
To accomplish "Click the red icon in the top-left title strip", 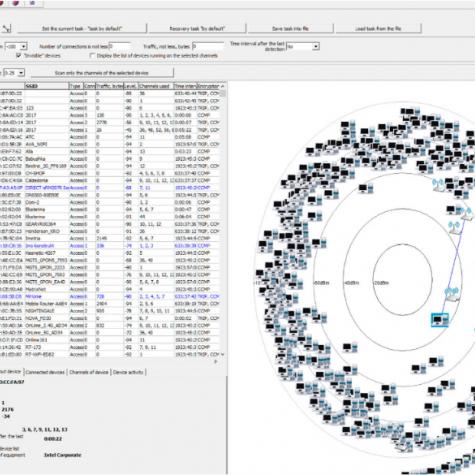I will [1, 3].
